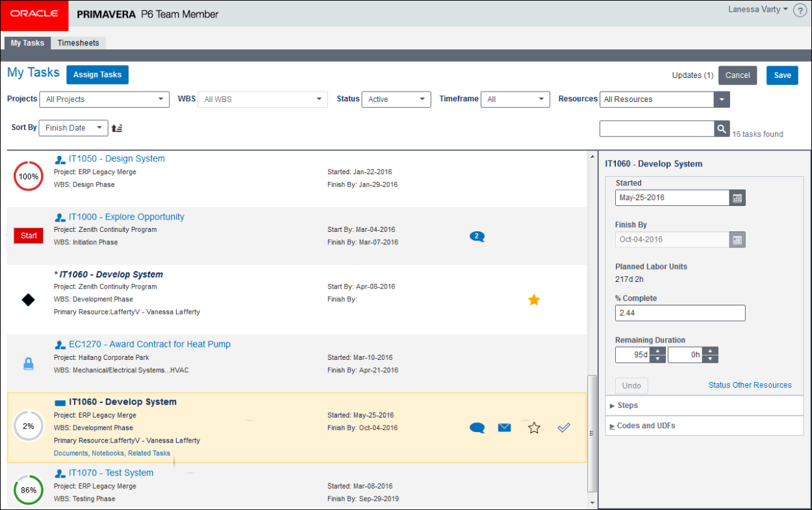
Task: Click the email icon on the Develop System task
Action: pyautogui.click(x=505, y=428)
